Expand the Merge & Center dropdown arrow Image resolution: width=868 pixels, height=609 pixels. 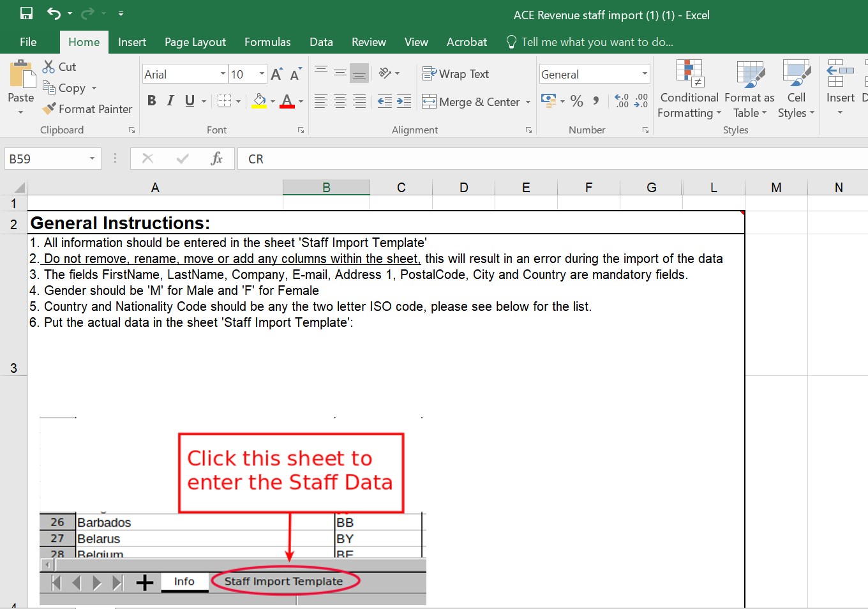528,102
